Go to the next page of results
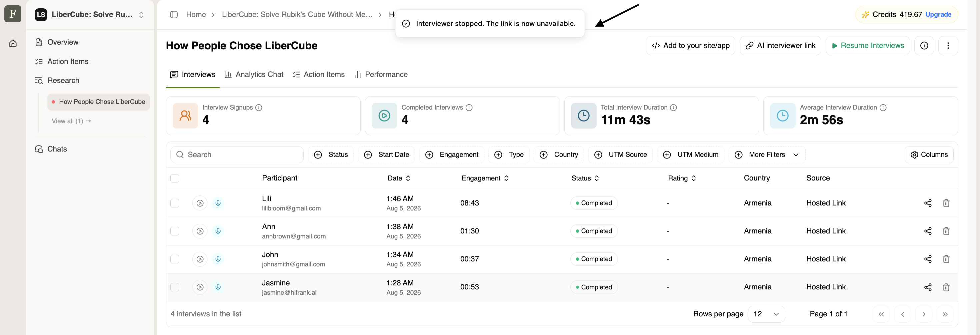The image size is (980, 335). coord(924,314)
